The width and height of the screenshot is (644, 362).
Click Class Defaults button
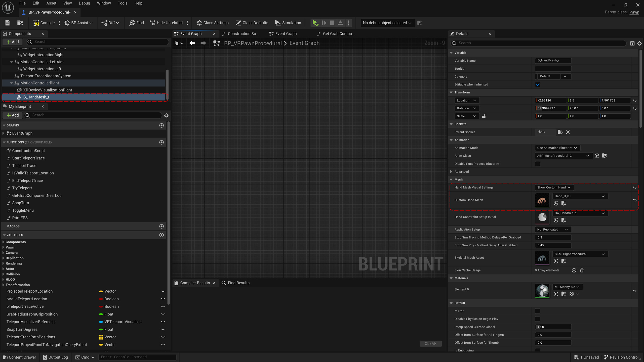pos(252,23)
